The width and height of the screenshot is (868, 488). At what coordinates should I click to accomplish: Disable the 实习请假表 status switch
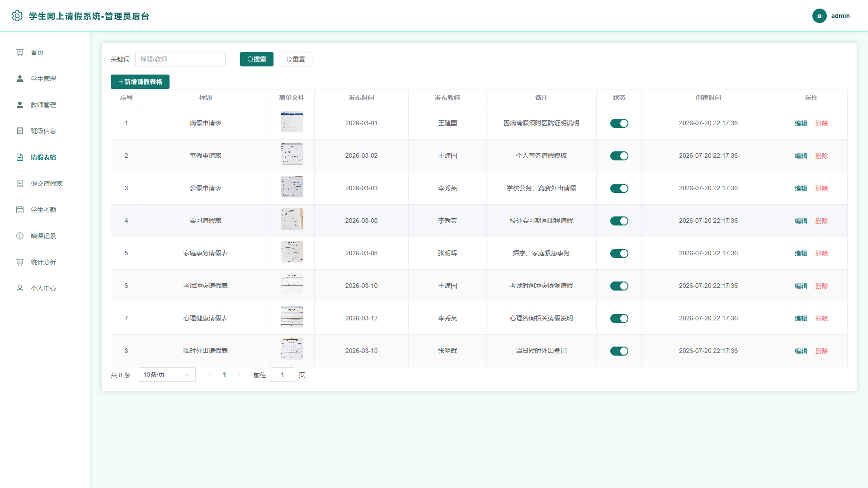619,221
